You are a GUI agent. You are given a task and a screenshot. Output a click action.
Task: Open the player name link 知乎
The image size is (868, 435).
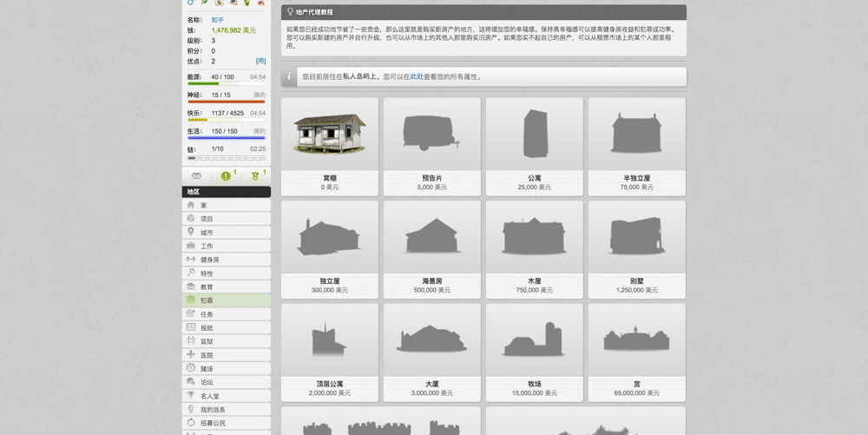pos(218,20)
